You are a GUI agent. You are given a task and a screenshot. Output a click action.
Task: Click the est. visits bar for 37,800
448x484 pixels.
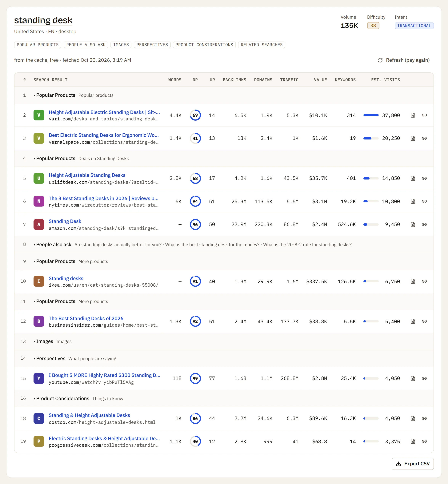371,115
